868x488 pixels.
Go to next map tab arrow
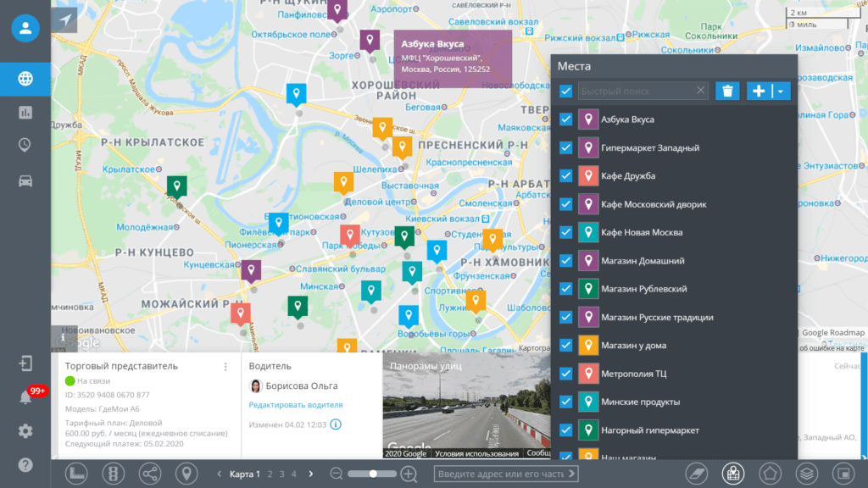(311, 474)
